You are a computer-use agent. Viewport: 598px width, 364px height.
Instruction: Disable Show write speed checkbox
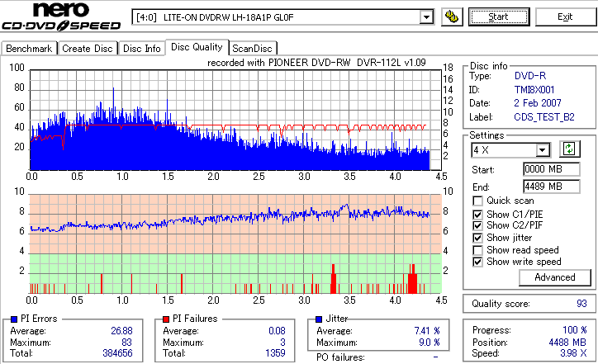click(x=477, y=262)
